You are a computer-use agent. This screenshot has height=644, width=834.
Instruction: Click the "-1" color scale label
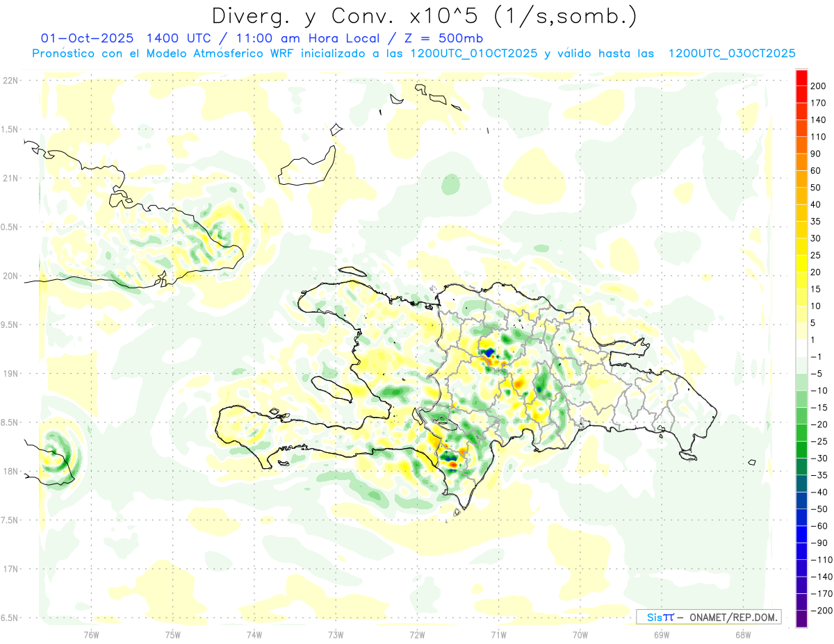click(x=817, y=356)
